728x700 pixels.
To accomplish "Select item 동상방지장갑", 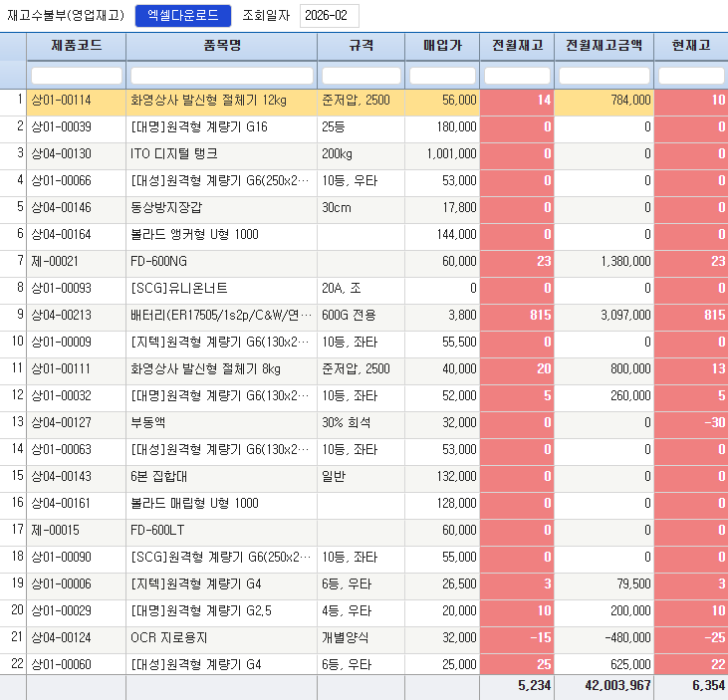I will click(x=166, y=208).
